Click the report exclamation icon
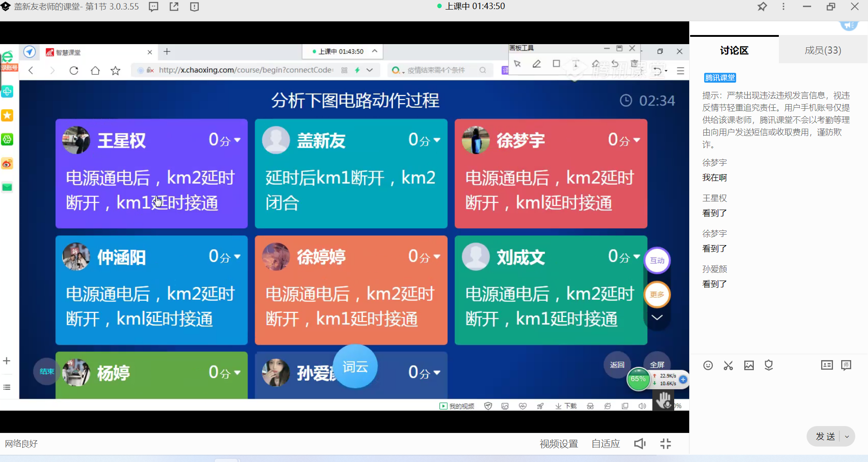The height and width of the screenshot is (462, 868). pyautogui.click(x=195, y=7)
